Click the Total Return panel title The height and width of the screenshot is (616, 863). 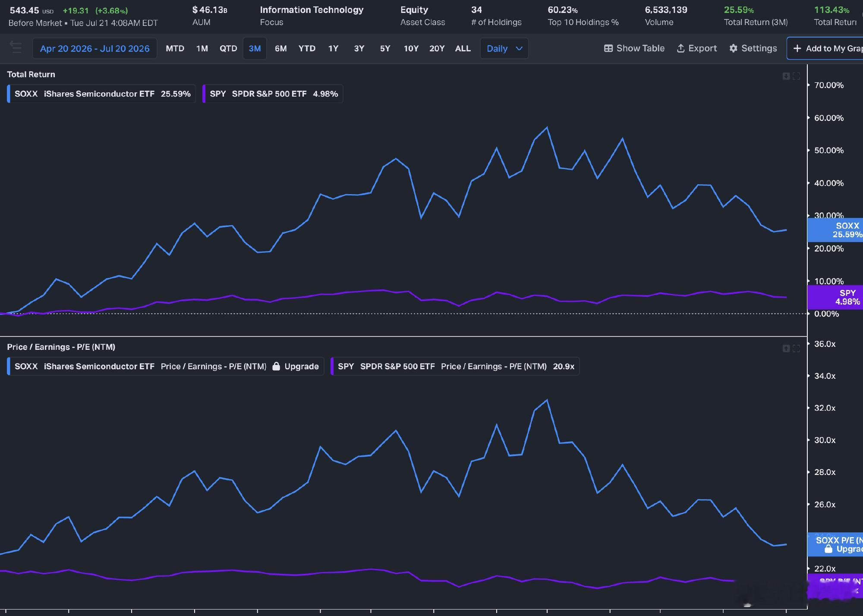(31, 74)
